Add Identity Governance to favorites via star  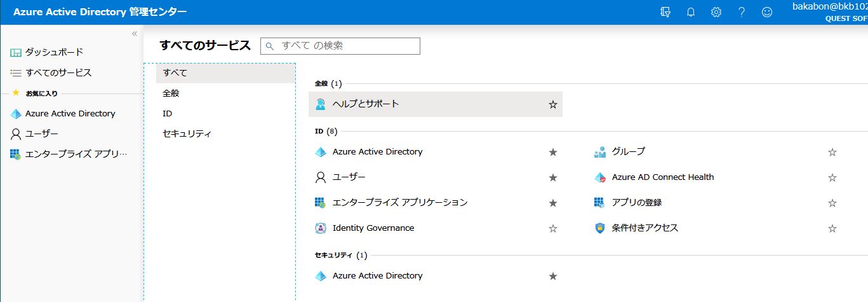click(553, 228)
